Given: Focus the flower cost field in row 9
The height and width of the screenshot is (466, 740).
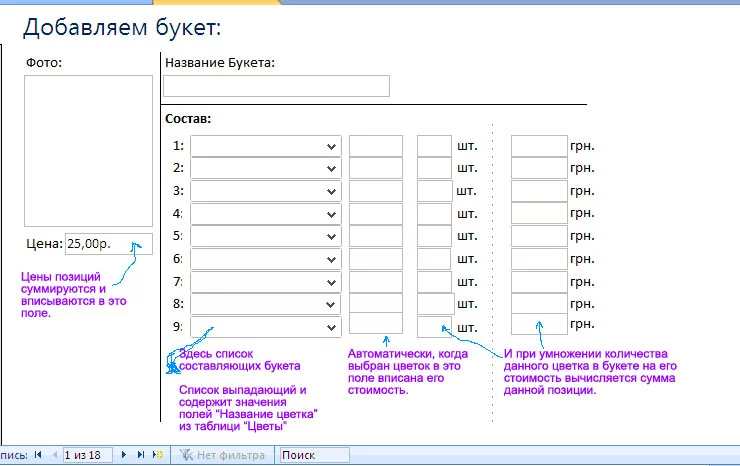Looking at the screenshot, I should coord(376,323).
